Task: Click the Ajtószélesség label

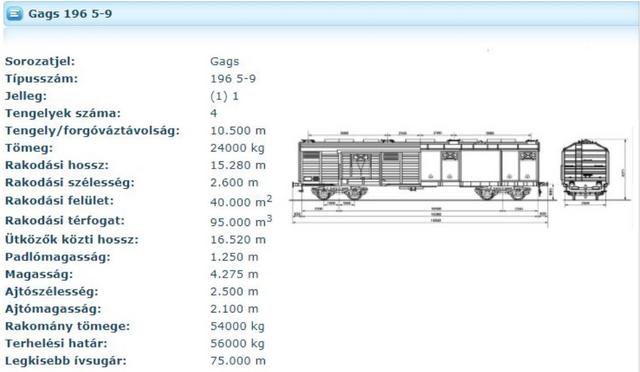Action: tap(52, 292)
